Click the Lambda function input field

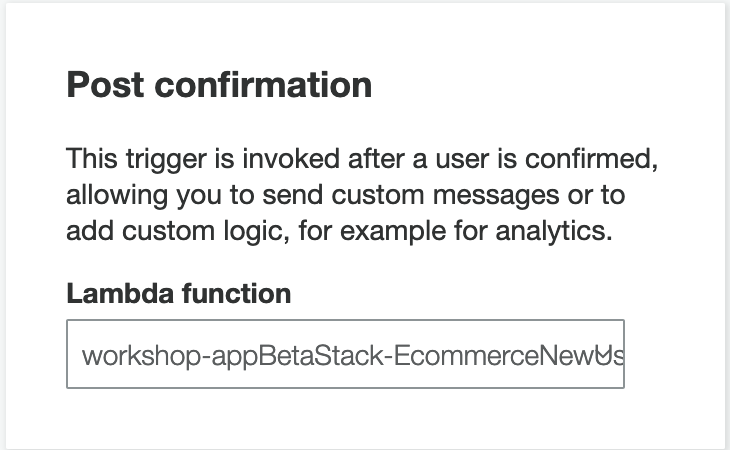(x=345, y=354)
